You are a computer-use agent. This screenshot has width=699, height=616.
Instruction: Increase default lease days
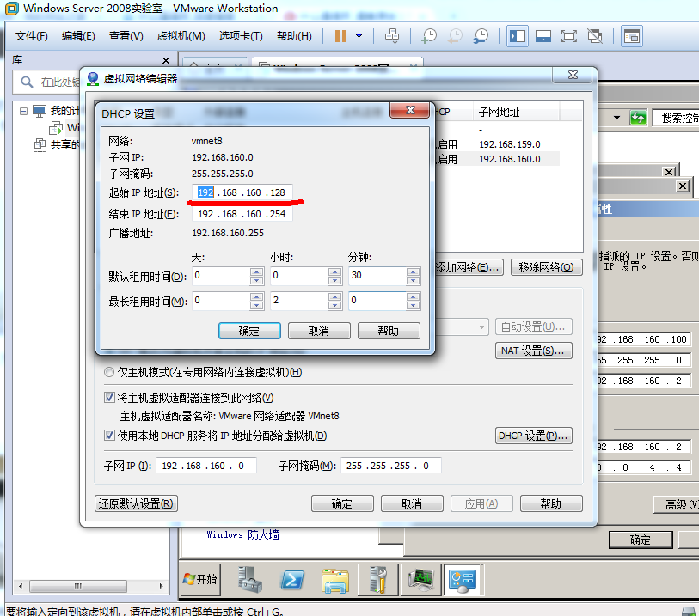pyautogui.click(x=256, y=271)
